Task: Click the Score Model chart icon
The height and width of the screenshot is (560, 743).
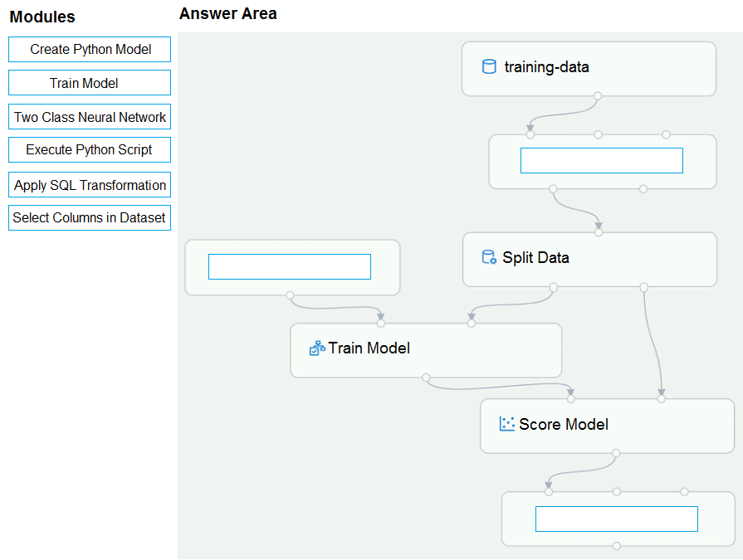Action: pyautogui.click(x=506, y=424)
